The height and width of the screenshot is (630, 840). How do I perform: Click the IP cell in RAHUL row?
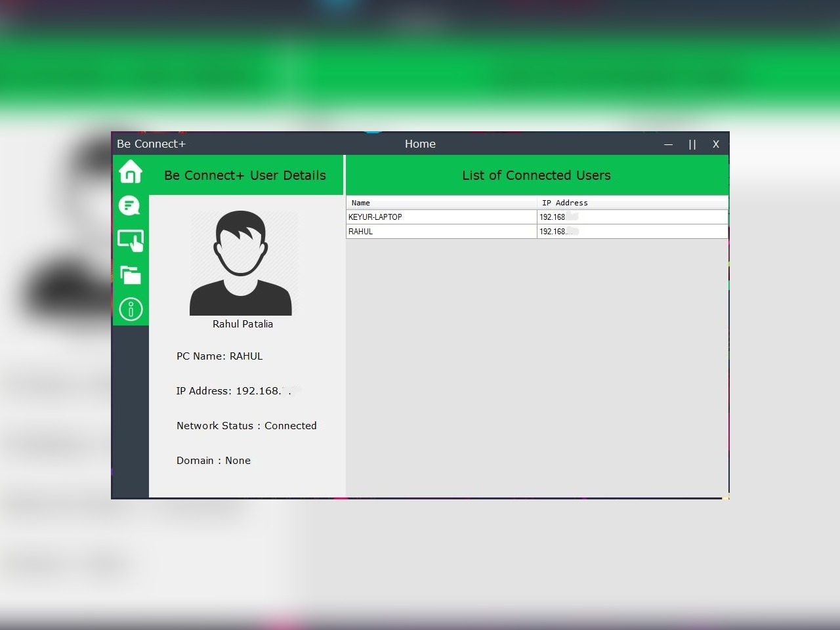point(633,232)
